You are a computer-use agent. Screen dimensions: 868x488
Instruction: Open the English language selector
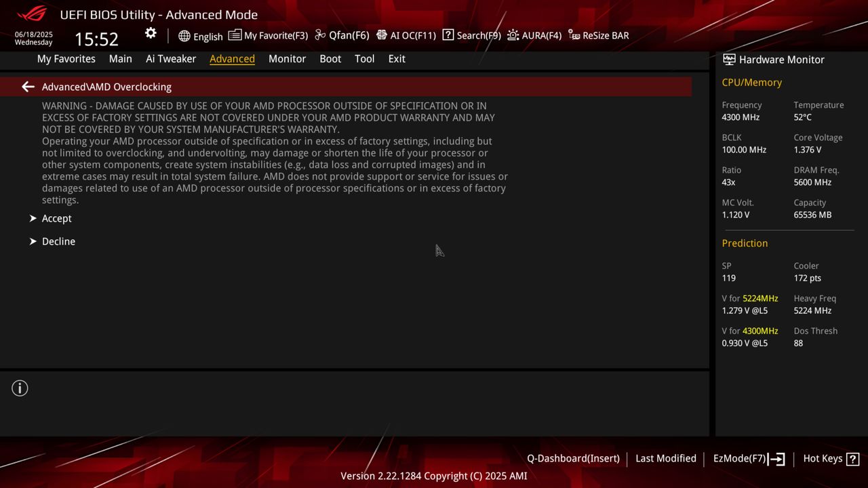(x=201, y=36)
